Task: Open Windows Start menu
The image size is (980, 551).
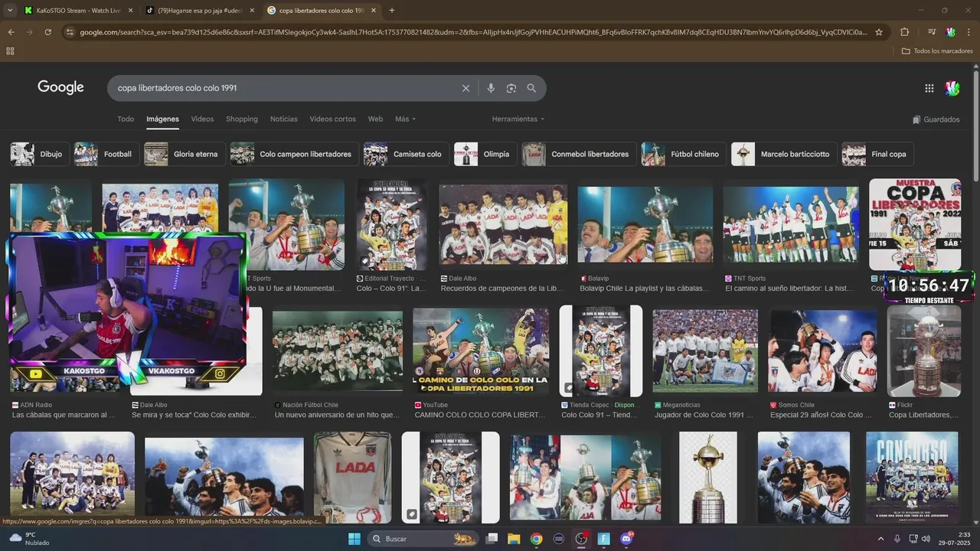Action: coord(354,539)
